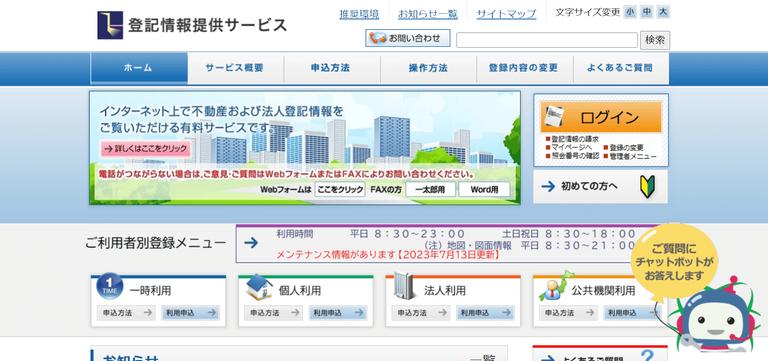Image resolution: width=768 pixels, height=361 pixels.
Task: Open the 登記情報の請求 link
Action: [x=572, y=139]
